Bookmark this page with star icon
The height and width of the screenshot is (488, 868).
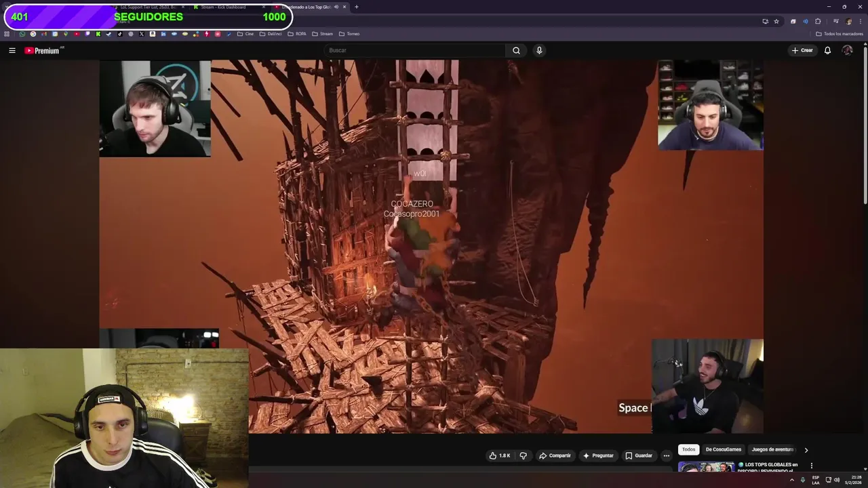pyautogui.click(x=776, y=21)
